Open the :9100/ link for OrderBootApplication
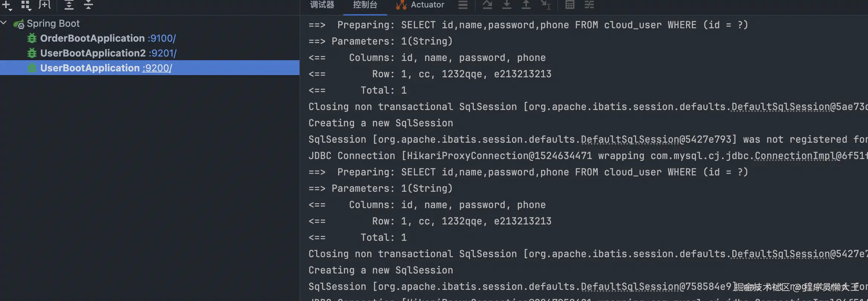 (x=162, y=38)
